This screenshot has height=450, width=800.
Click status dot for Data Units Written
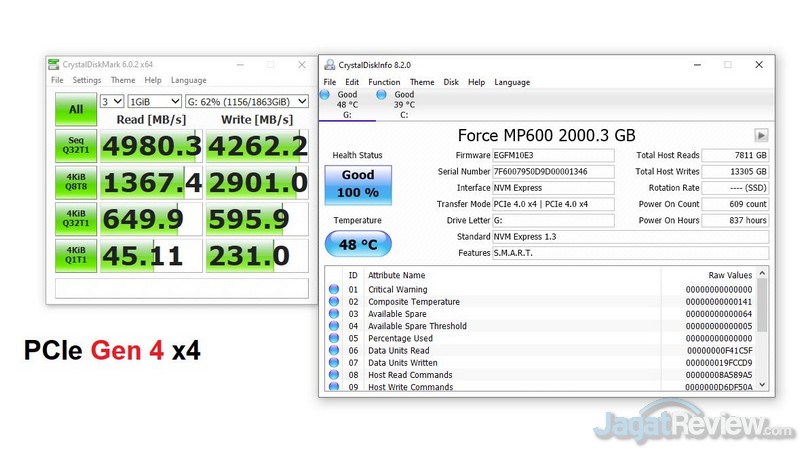[x=334, y=363]
